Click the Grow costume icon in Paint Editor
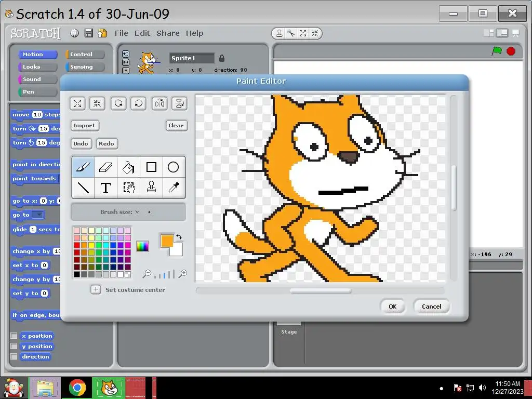 pyautogui.click(x=77, y=103)
